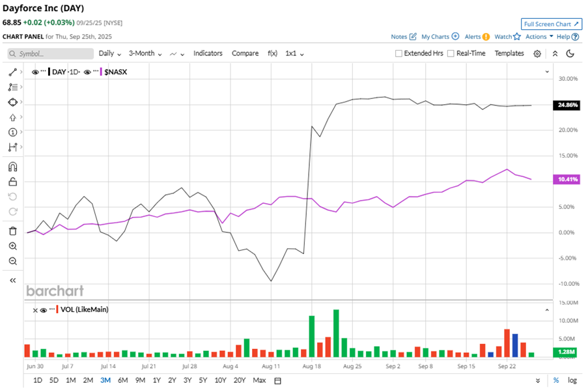This screenshot has width=588, height=392.
Task: Open the 1x1 grid layout dropdown
Action: click(294, 53)
